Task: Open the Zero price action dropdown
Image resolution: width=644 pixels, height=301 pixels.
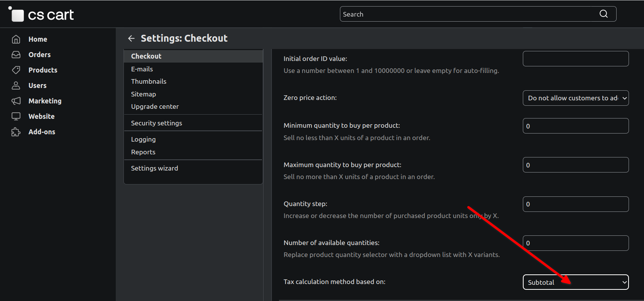Action: coord(575,98)
